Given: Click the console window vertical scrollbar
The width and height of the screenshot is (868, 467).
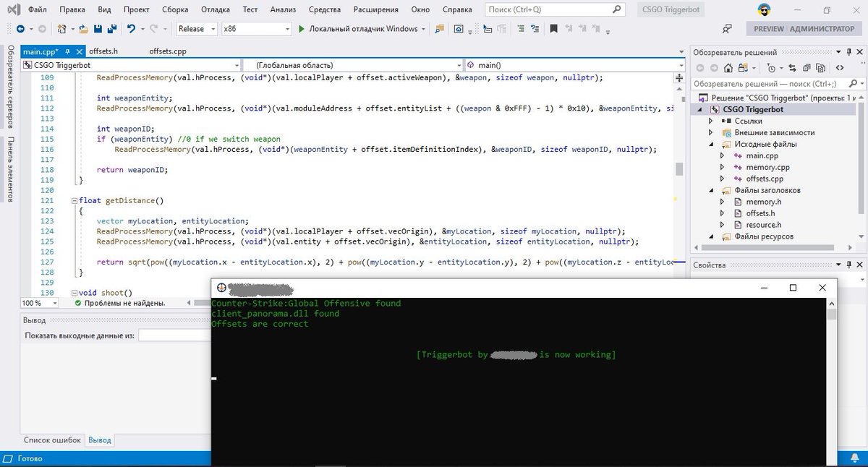Looking at the screenshot, I should point(832,381).
